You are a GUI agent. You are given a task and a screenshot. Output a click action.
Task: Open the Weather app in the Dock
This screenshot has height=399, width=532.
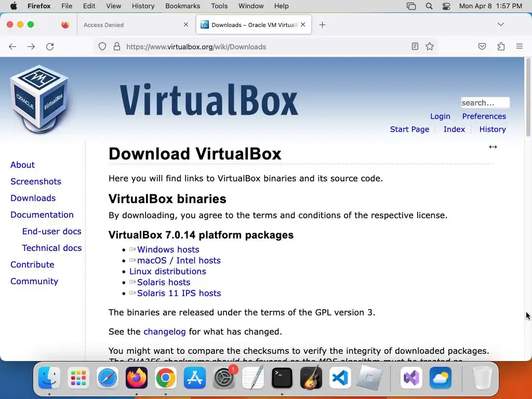441,378
